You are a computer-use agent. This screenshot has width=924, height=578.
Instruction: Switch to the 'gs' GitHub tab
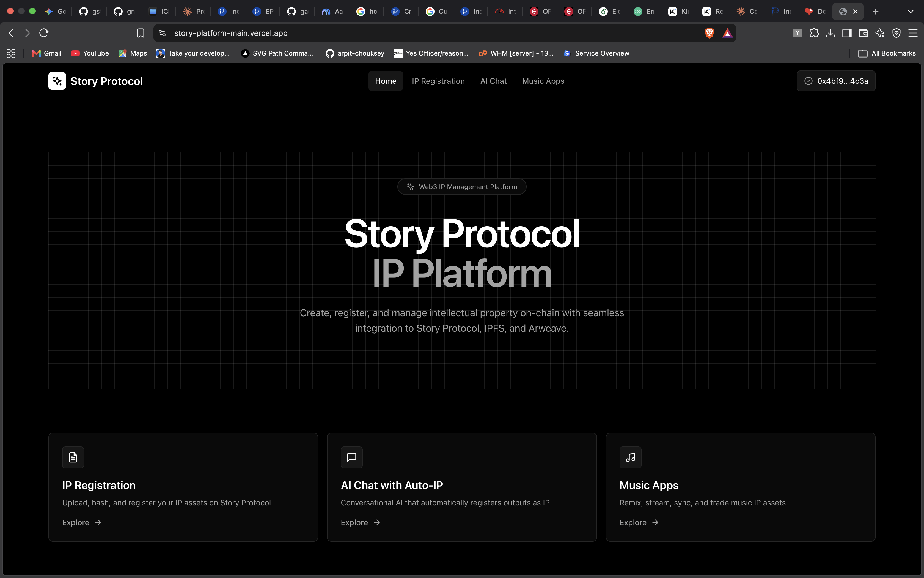click(x=89, y=12)
